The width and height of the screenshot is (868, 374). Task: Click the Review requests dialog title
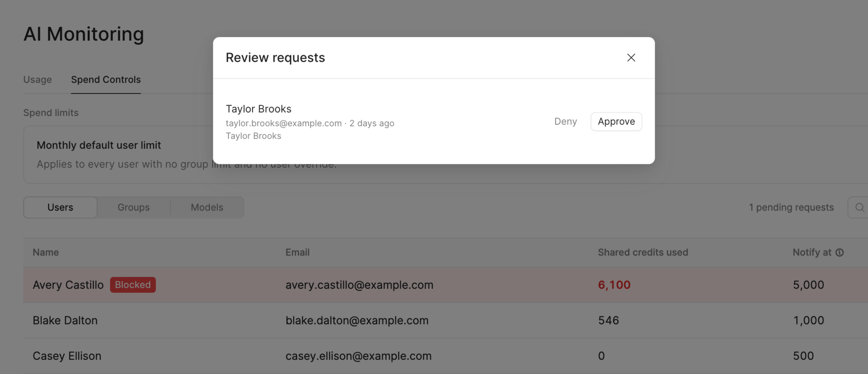(x=275, y=58)
